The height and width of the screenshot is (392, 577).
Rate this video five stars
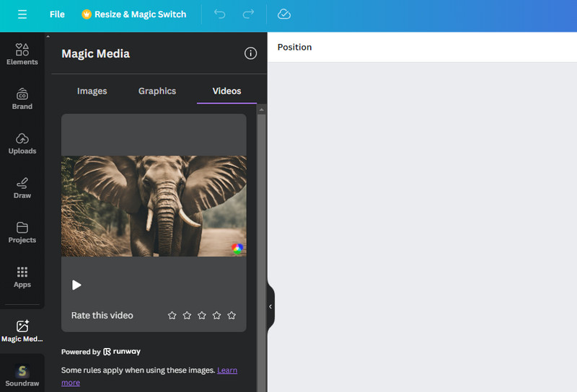point(232,316)
